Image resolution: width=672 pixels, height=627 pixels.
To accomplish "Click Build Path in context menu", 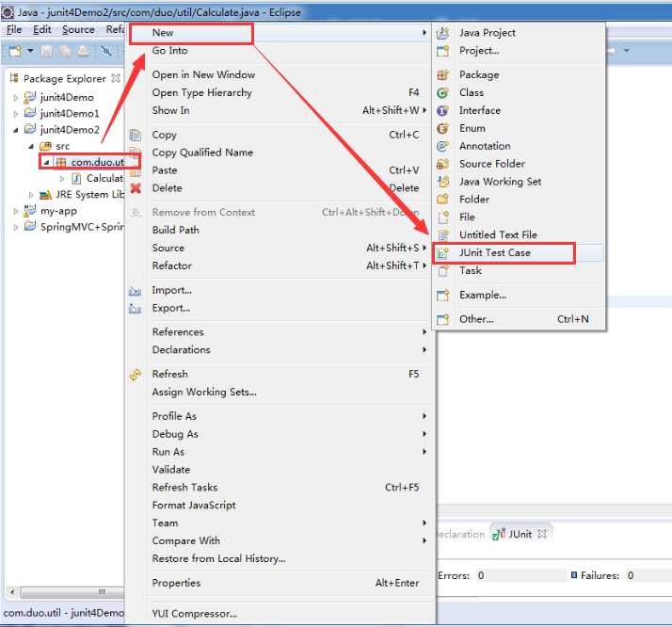I will [x=279, y=230].
